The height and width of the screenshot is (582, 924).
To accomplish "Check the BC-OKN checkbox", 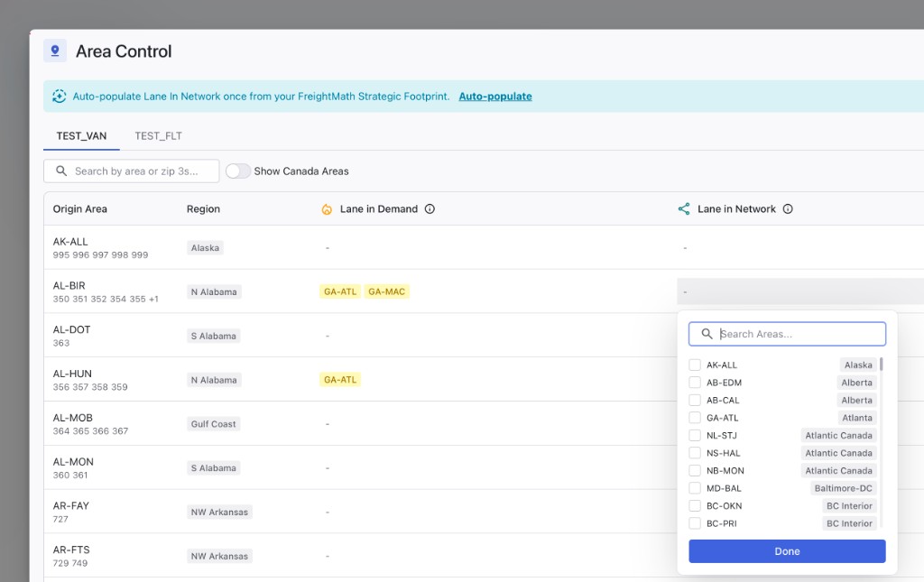I will [695, 506].
